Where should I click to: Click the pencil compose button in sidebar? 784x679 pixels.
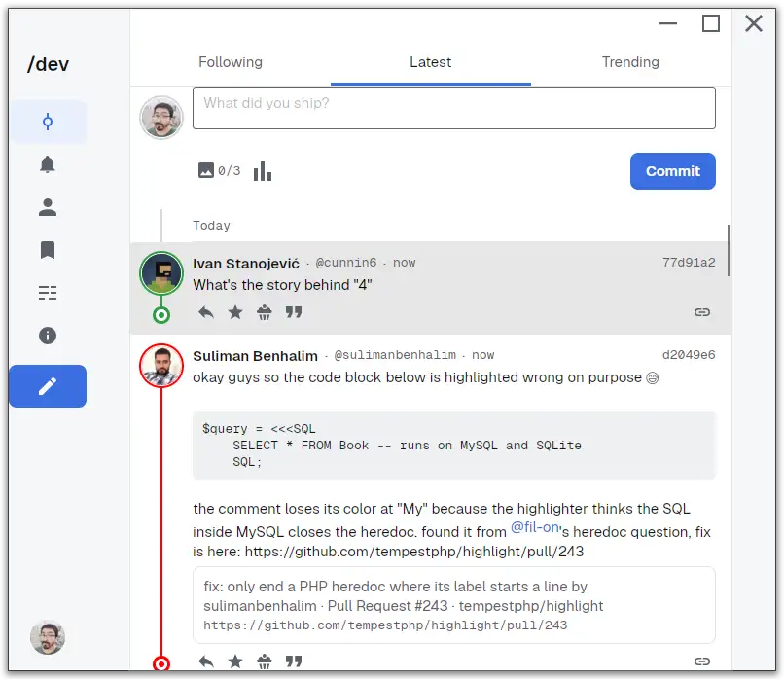pyautogui.click(x=48, y=386)
